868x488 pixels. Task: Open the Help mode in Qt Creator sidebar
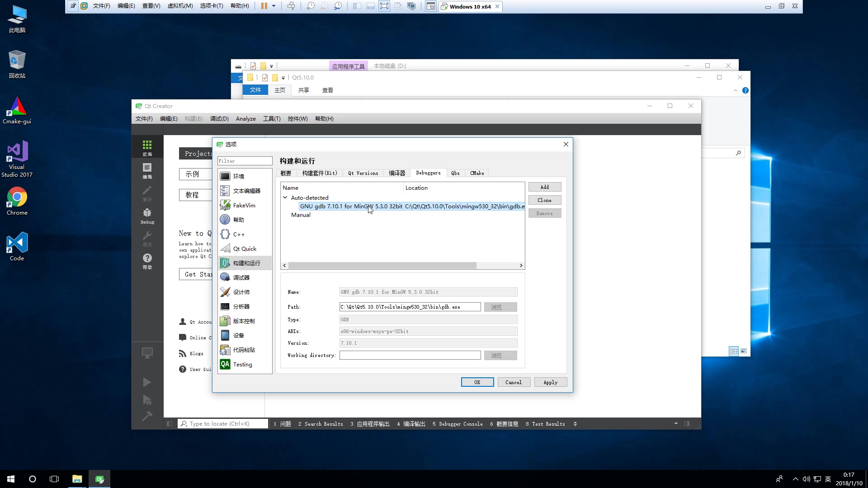(147, 261)
